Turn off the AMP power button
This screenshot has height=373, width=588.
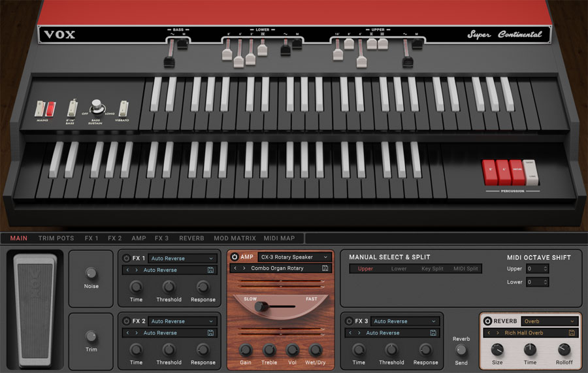[235, 257]
